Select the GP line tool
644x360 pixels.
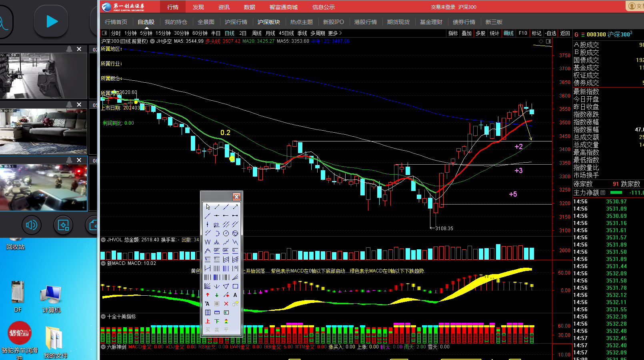217,251
